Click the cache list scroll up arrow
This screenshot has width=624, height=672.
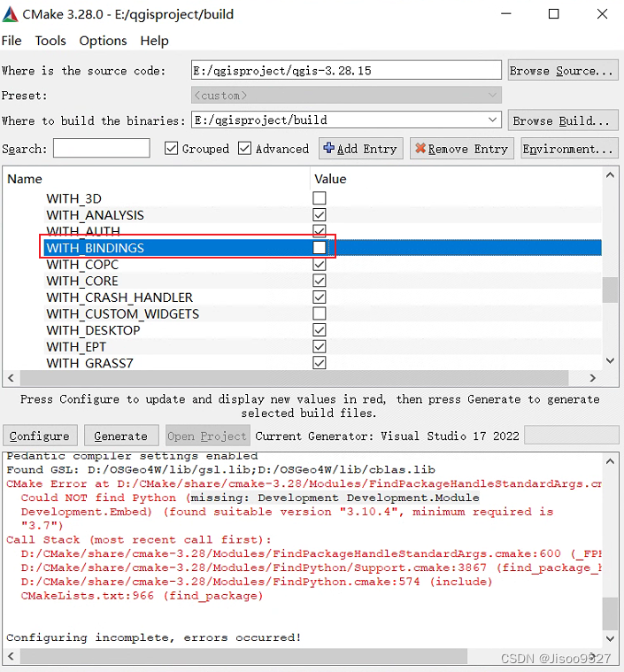point(610,174)
